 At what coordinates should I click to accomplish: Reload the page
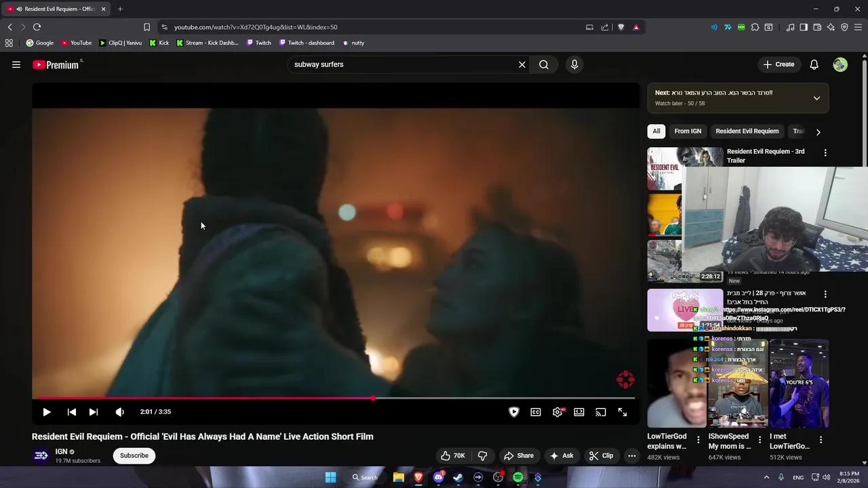coord(37,27)
